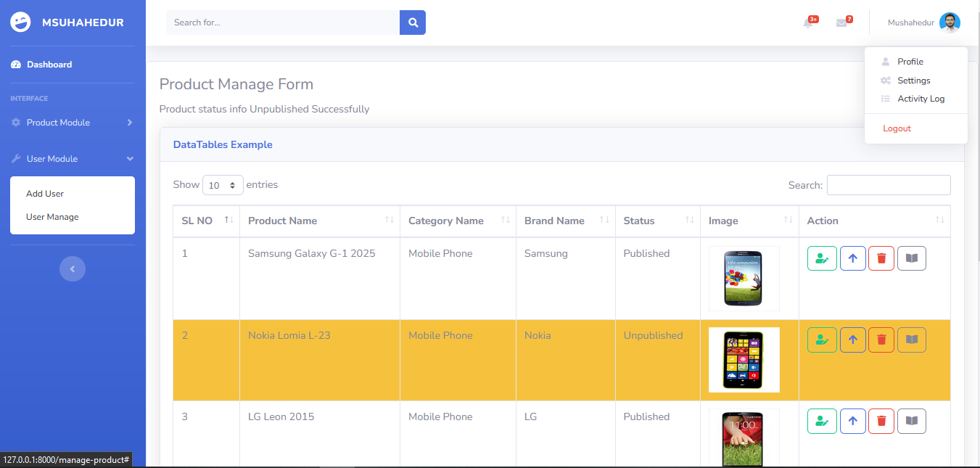Delete the Nokia Lomia L-23 product
The image size is (980, 468).
point(881,339)
